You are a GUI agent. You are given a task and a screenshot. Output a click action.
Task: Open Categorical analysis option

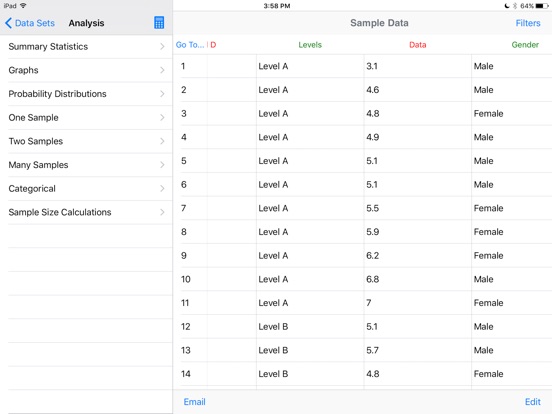pyautogui.click(x=86, y=188)
